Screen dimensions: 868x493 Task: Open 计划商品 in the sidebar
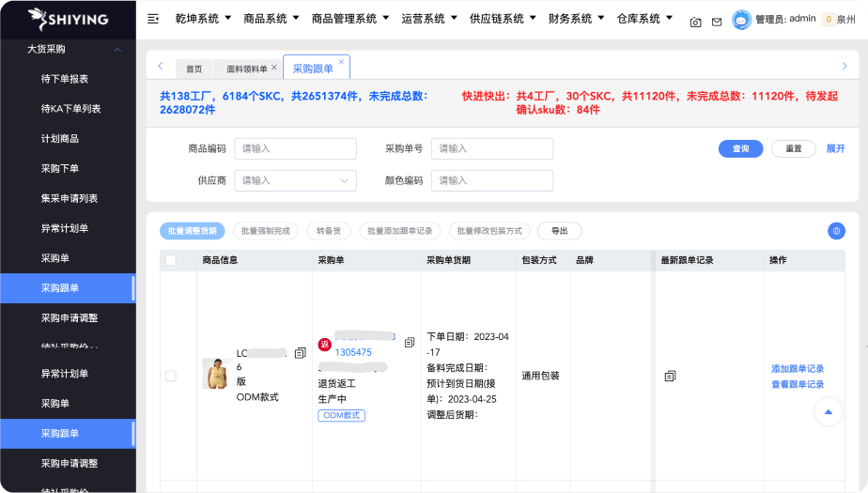point(59,139)
